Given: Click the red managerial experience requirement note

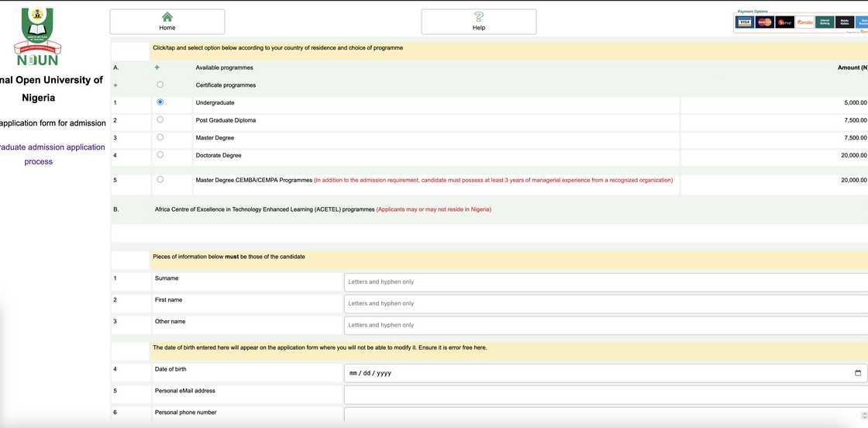Looking at the screenshot, I should [493, 180].
